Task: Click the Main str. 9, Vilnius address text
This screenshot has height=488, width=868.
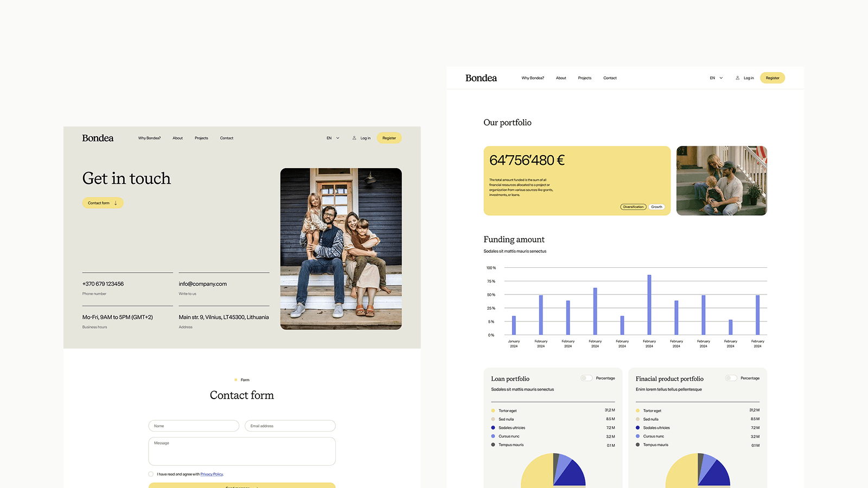Action: pos(224,317)
